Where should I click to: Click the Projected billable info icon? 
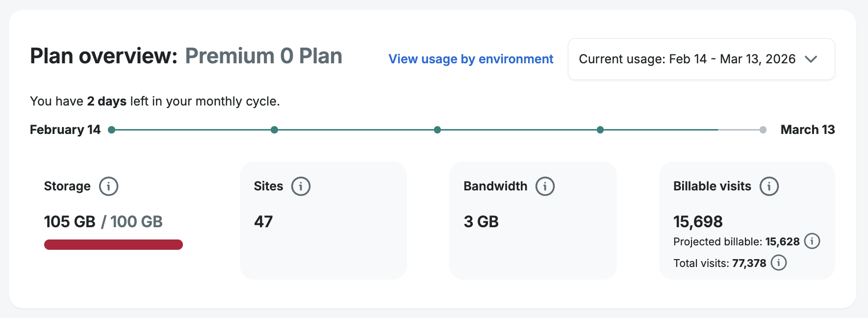tap(812, 241)
